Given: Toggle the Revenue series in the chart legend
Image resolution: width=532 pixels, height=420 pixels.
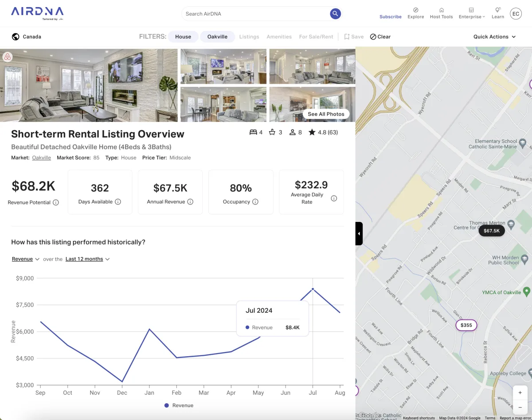Looking at the screenshot, I should click(x=179, y=405).
